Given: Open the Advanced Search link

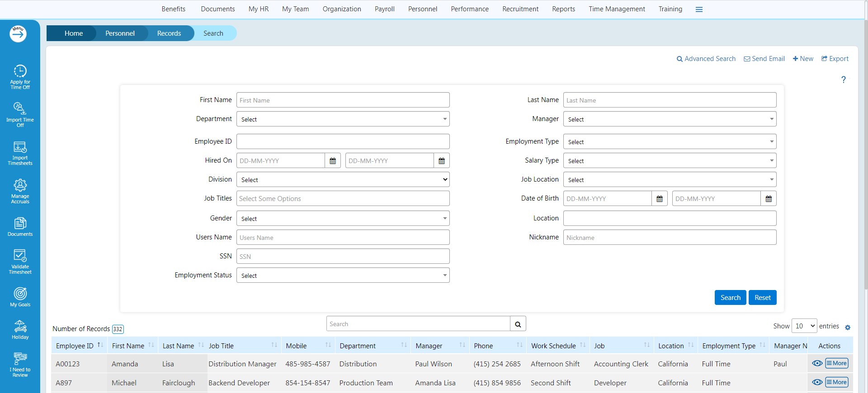Looking at the screenshot, I should pos(706,59).
